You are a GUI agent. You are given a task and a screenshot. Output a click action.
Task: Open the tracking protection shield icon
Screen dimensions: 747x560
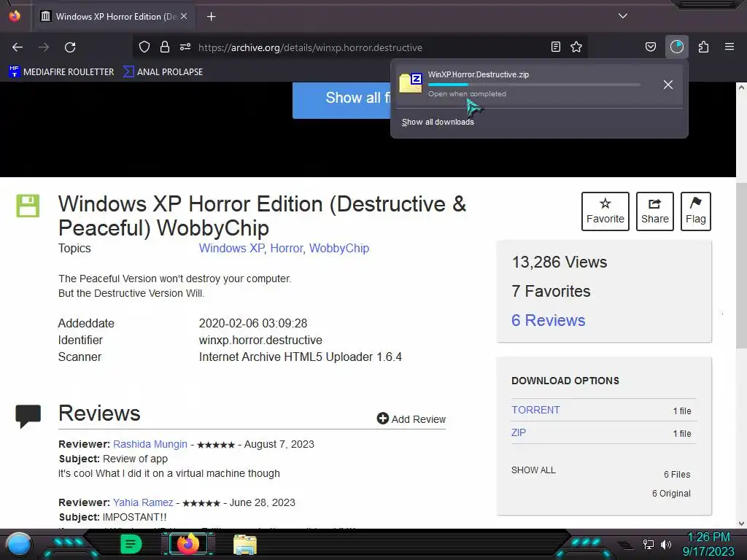tap(144, 47)
